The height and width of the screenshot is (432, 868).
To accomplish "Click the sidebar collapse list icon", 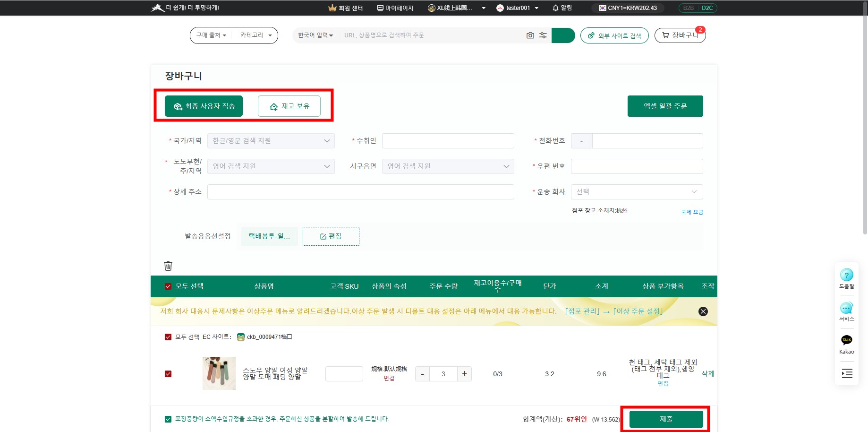I will click(847, 373).
